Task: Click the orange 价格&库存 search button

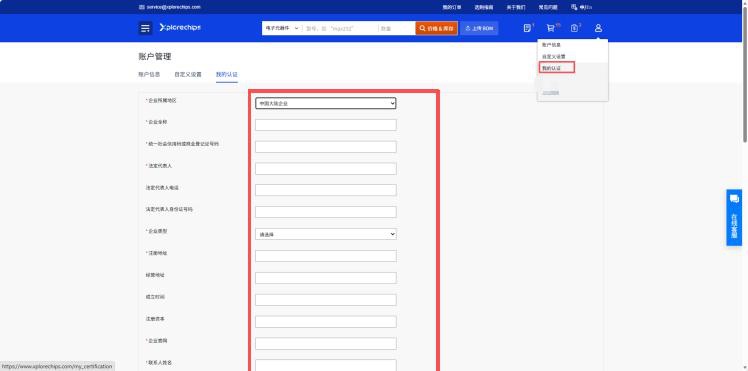Action: tap(436, 28)
